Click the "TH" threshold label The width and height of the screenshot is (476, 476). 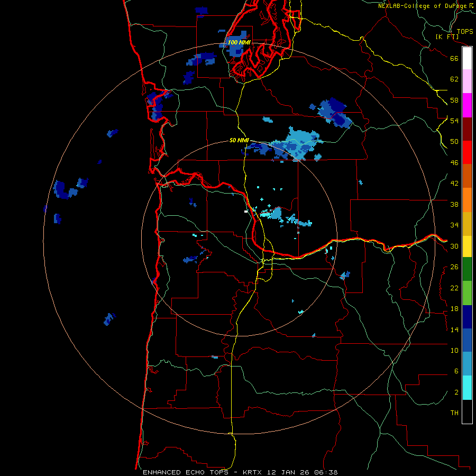click(454, 413)
